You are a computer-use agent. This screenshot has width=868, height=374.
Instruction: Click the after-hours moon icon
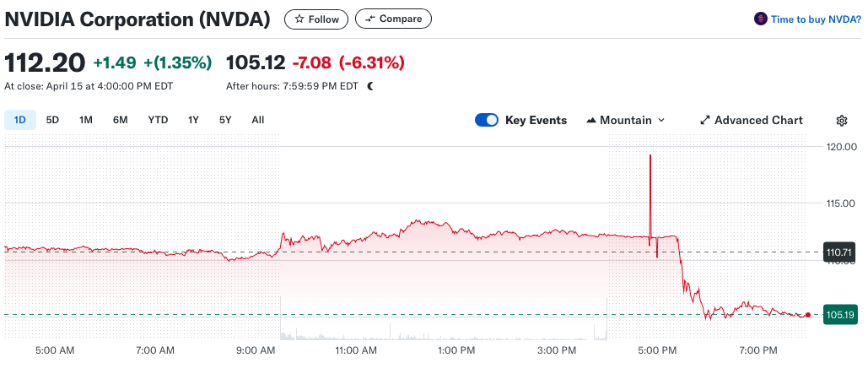click(x=369, y=86)
